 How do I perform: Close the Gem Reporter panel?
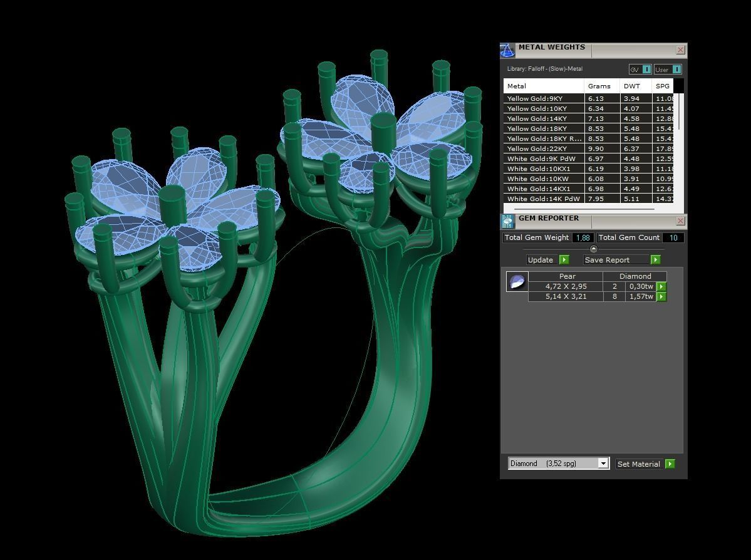[x=680, y=221]
